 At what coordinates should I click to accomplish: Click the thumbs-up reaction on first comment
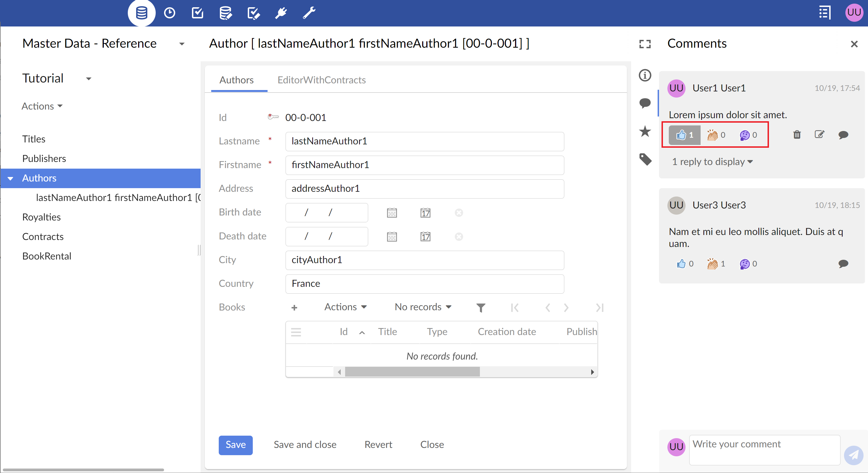click(684, 135)
